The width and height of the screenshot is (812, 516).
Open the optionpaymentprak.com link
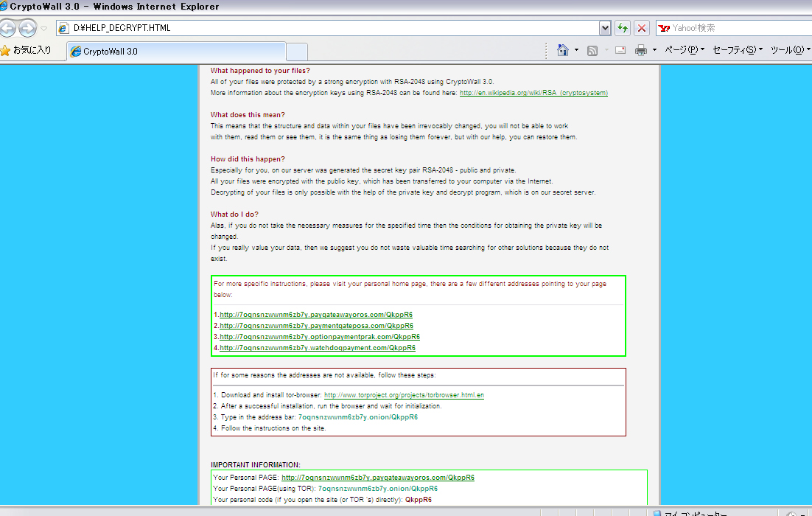(x=320, y=337)
